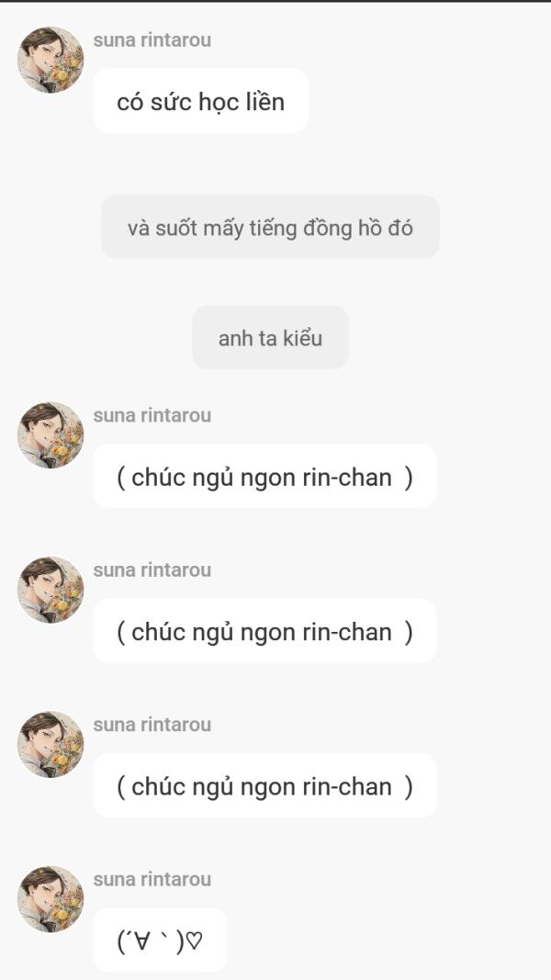The height and width of the screenshot is (980, 551).
Task: Tap sender name above middle 'chúc ngủ ngon' bubble
Action: tap(152, 570)
